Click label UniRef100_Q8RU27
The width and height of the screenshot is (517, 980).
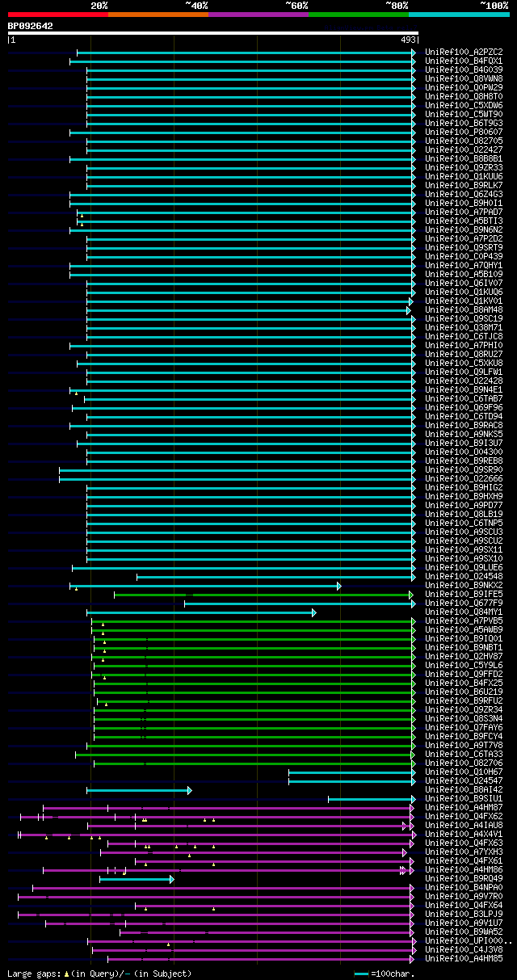click(464, 354)
